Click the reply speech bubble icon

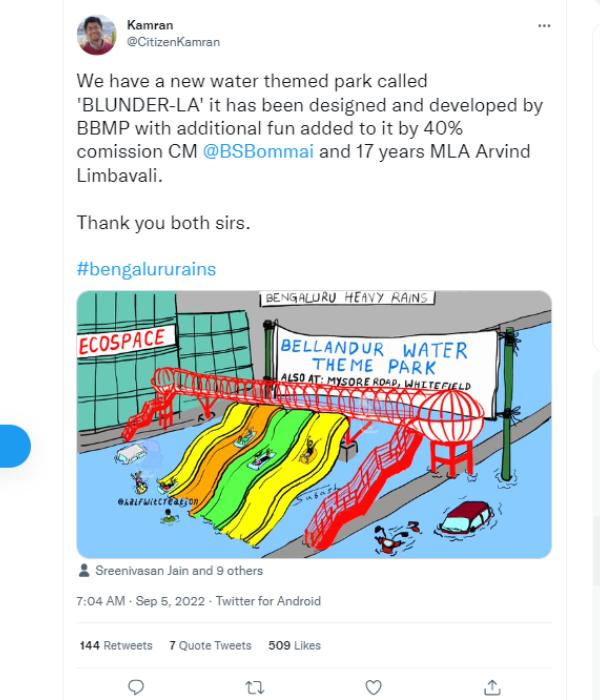137,687
